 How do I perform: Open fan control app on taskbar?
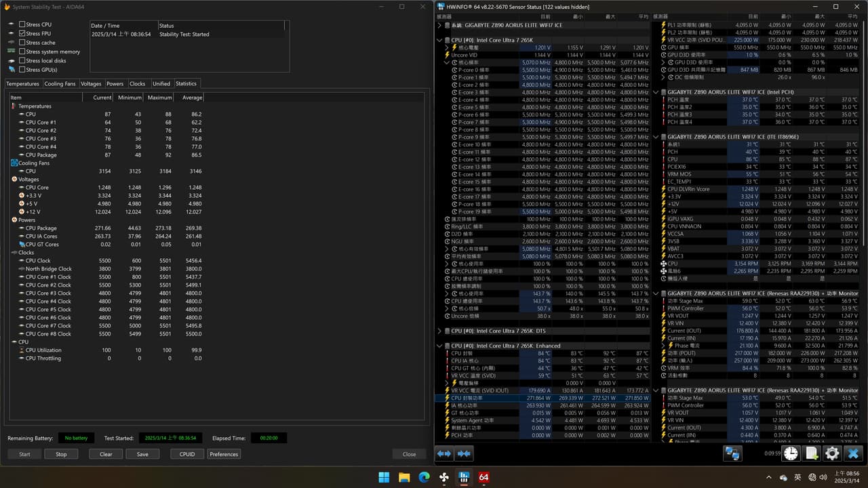[x=444, y=477]
